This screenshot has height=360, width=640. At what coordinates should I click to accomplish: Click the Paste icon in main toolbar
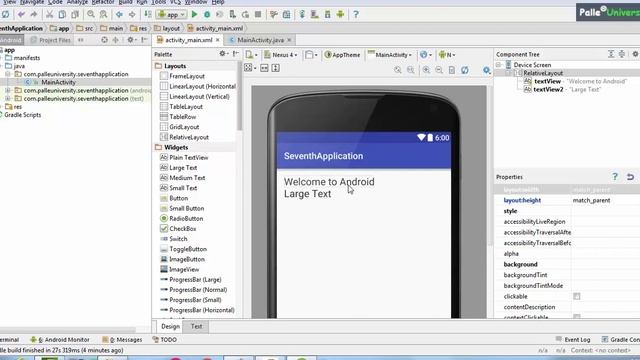(75, 15)
